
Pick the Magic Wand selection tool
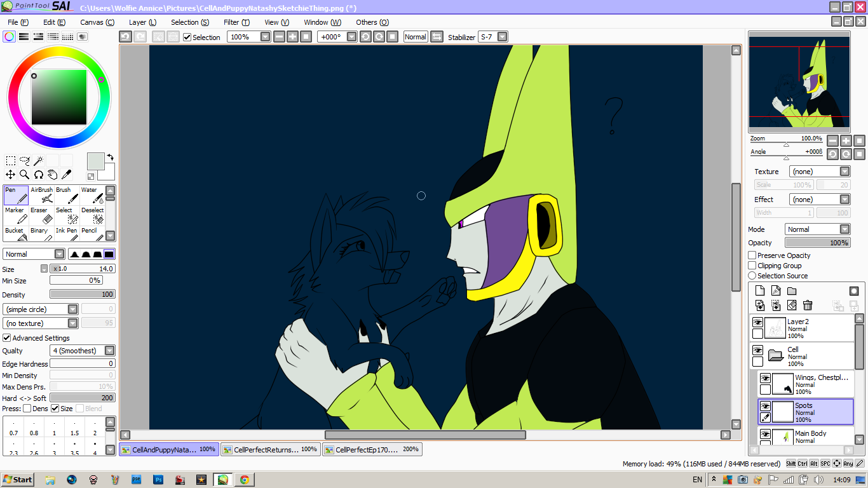38,161
